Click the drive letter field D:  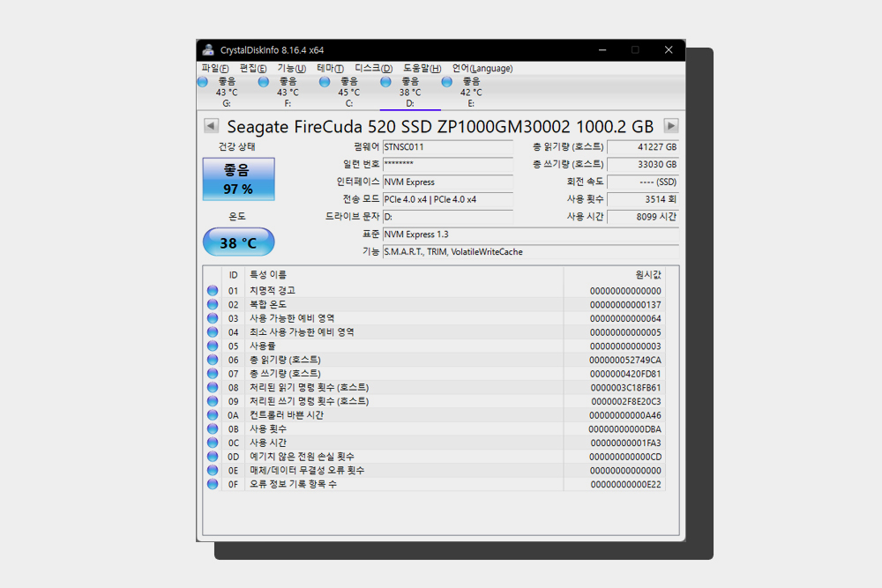click(x=448, y=217)
